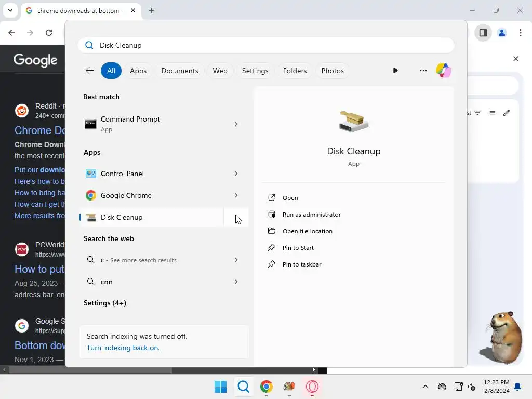Viewport: 532px width, 399px height.
Task: Toggle Chrome side panel button
Action: [483, 33]
